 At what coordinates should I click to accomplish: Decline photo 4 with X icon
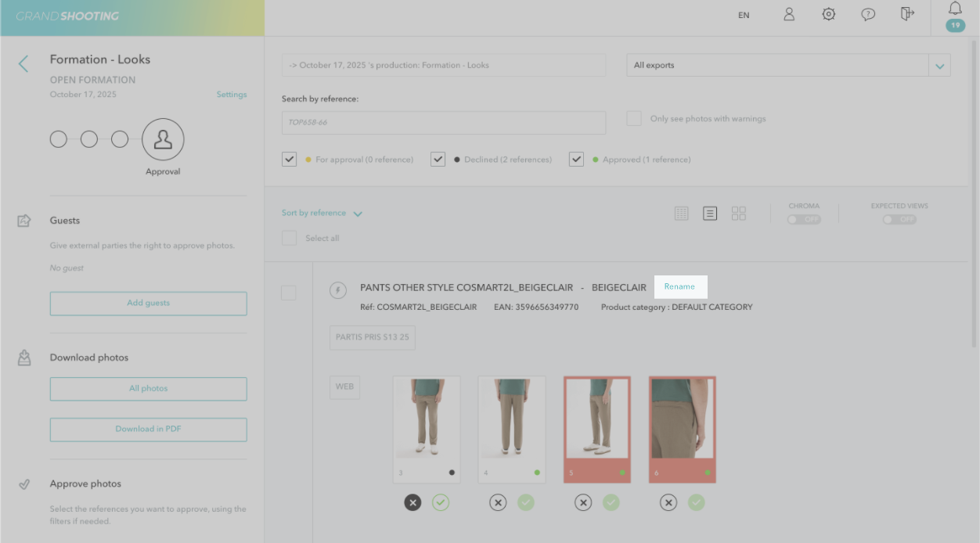click(498, 503)
